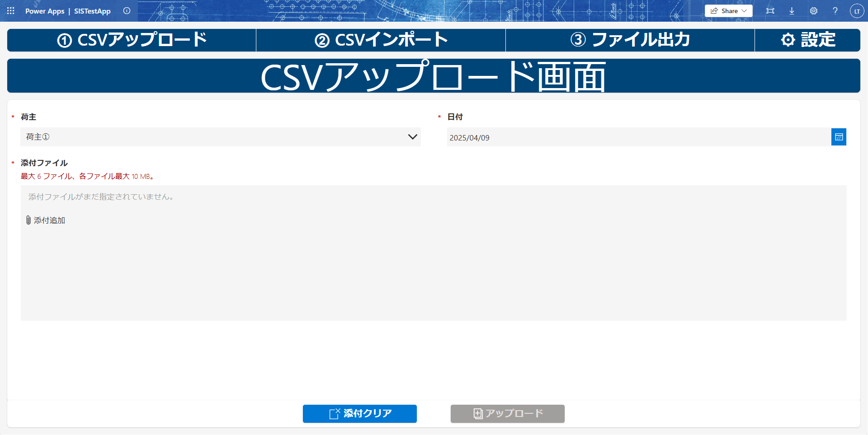Open the calendar date picker icon
Image resolution: width=868 pixels, height=435 pixels.
pyautogui.click(x=839, y=137)
